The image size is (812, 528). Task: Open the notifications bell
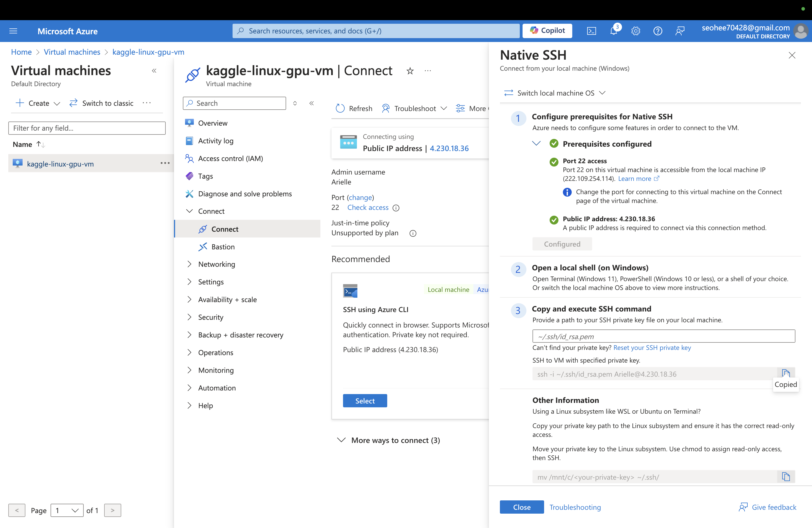point(613,31)
